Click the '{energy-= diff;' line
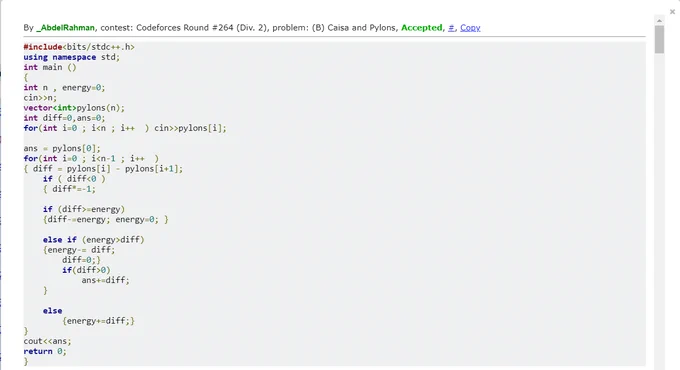 coord(79,250)
